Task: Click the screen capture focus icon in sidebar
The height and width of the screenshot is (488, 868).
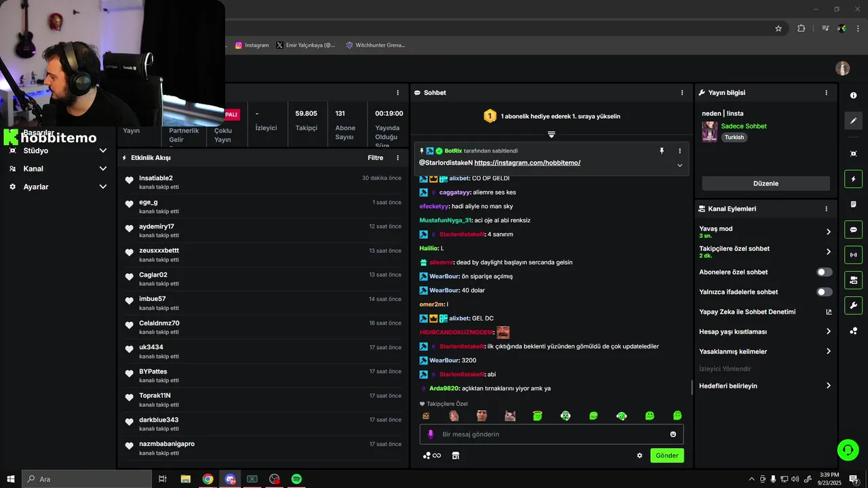Action: click(x=853, y=154)
